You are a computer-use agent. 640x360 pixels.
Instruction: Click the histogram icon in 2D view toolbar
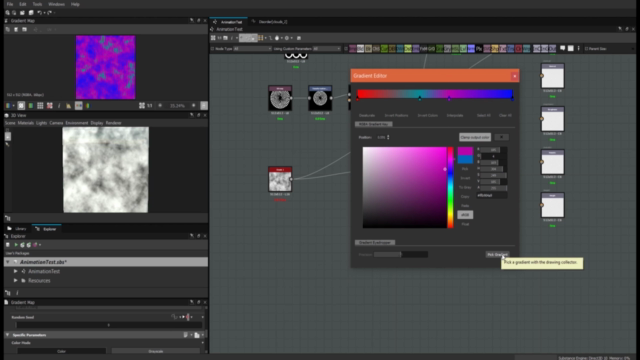(x=69, y=106)
